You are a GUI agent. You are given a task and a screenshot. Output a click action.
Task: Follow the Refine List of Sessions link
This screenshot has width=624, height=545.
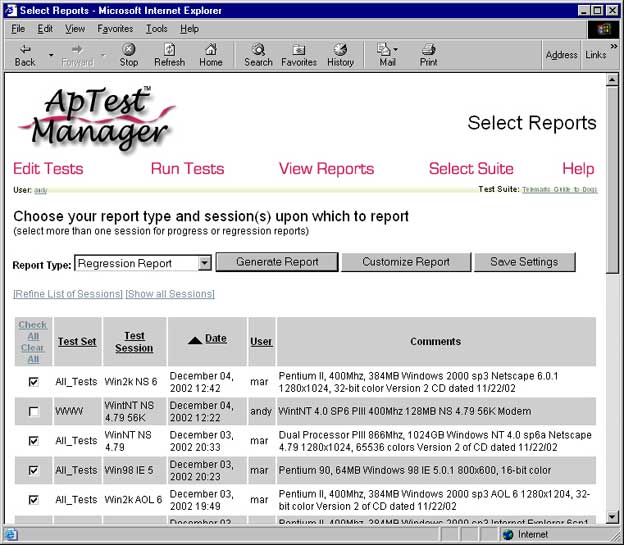(x=68, y=294)
